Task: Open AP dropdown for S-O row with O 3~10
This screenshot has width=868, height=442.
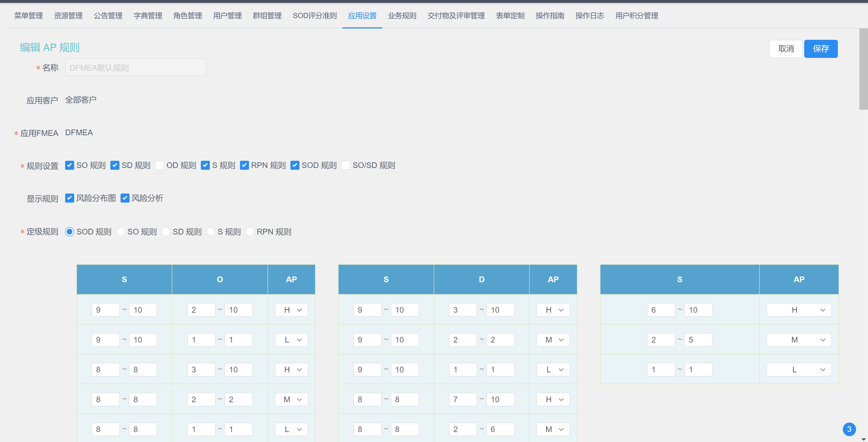Action: (292, 370)
